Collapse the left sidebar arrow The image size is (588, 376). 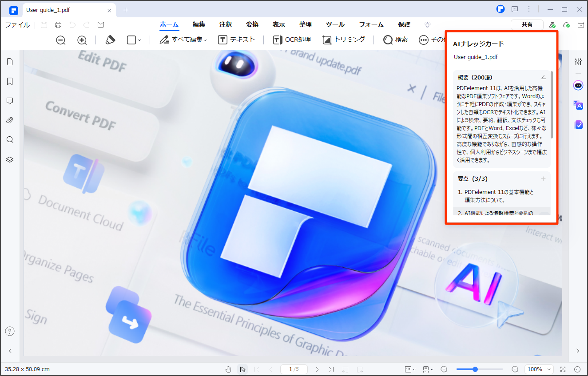click(10, 351)
